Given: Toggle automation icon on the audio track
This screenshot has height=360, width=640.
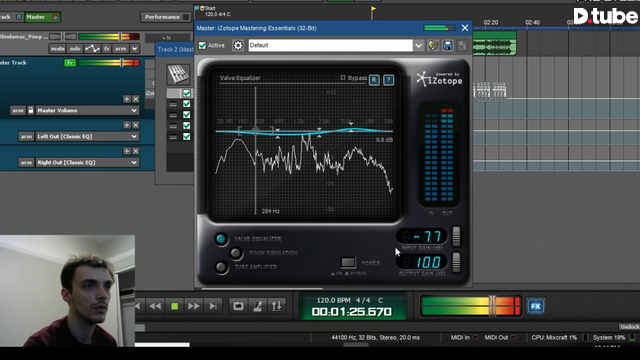Looking at the screenshot, I should pos(92,49).
